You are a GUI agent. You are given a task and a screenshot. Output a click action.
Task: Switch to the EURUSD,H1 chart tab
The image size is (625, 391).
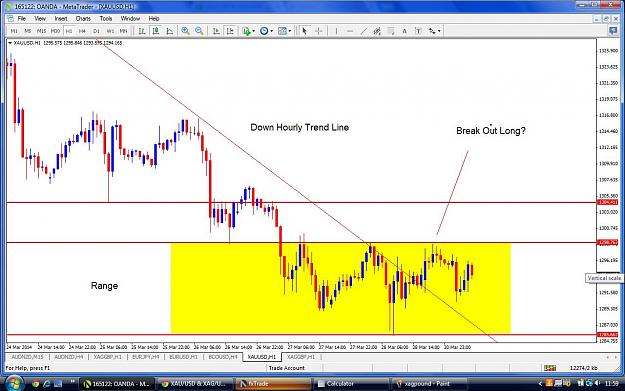point(183,357)
